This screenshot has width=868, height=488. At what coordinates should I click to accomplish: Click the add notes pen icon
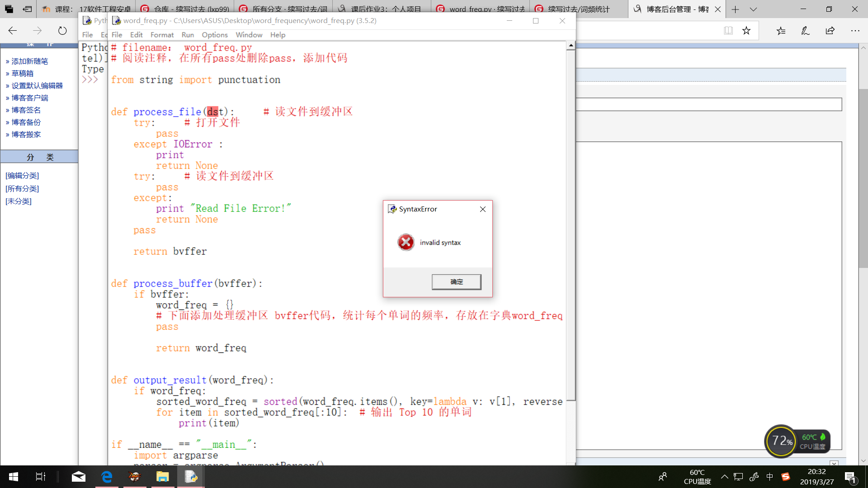point(805,31)
